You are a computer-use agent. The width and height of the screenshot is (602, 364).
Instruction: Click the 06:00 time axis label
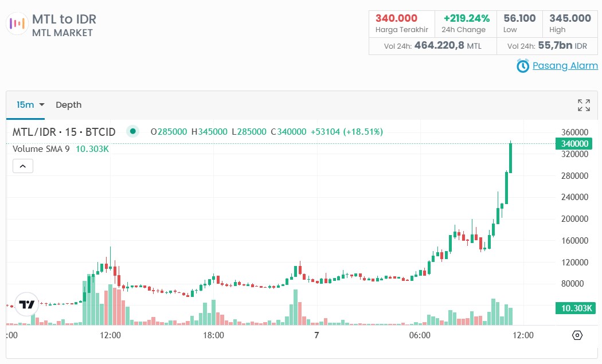(420, 335)
